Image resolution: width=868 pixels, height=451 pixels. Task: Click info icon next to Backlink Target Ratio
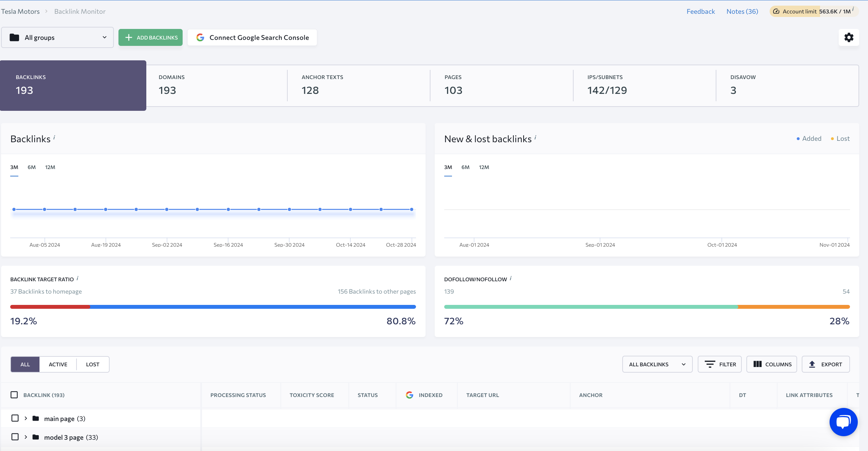click(x=78, y=278)
